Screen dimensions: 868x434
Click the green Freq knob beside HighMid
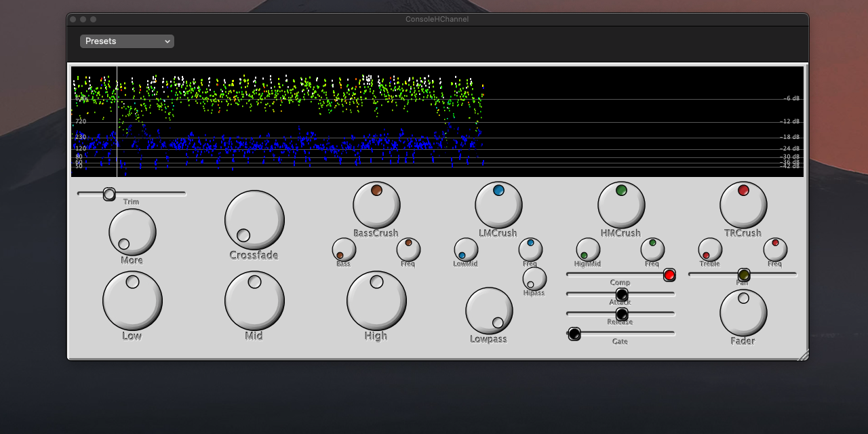(652, 250)
